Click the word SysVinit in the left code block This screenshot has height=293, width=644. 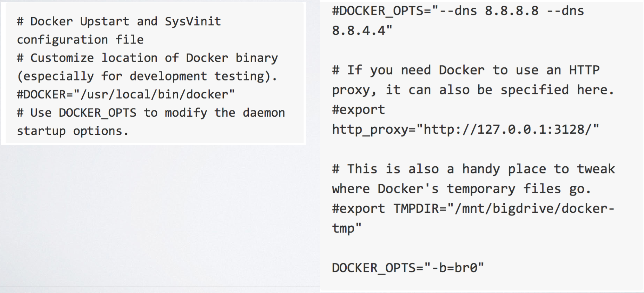[193, 22]
